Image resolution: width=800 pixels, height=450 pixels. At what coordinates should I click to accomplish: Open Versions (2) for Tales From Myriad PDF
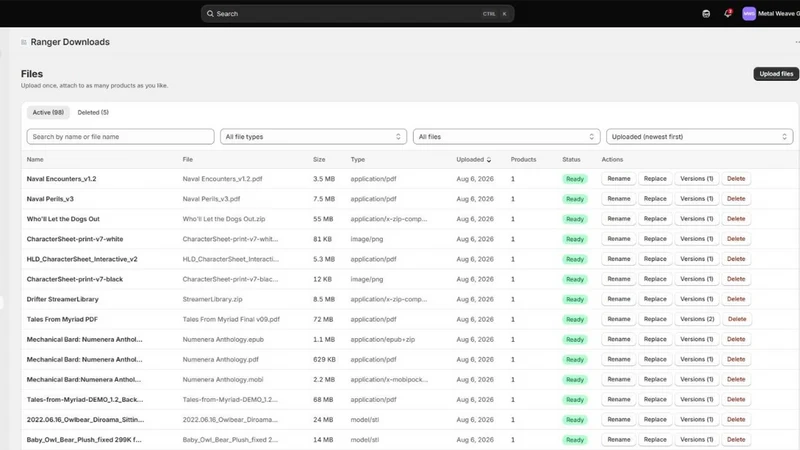697,319
